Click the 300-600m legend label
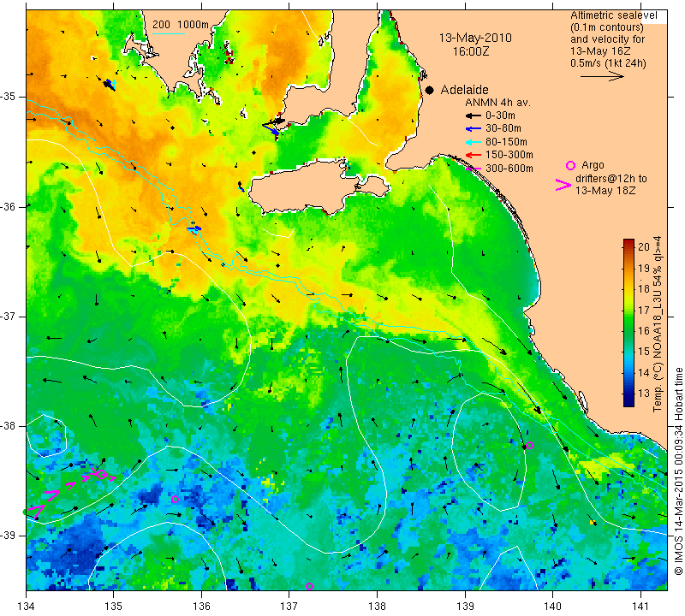The width and height of the screenshot is (685, 616). pyautogui.click(x=509, y=169)
